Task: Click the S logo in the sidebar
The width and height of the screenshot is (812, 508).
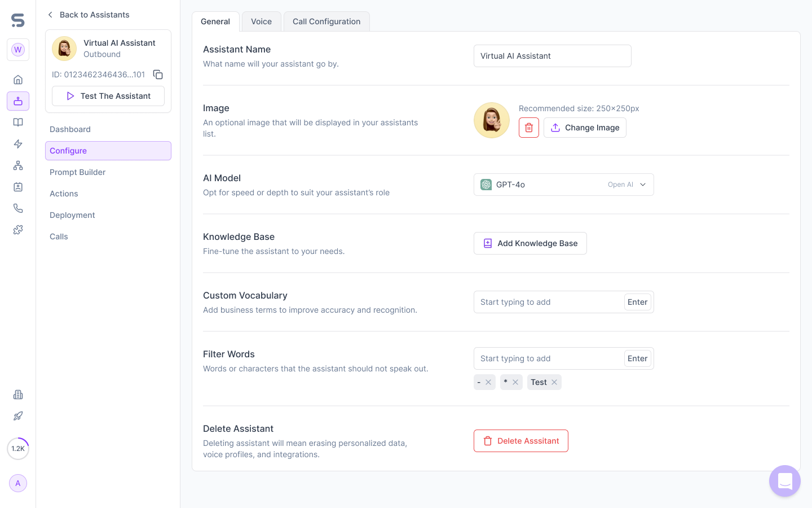Action: [x=18, y=20]
